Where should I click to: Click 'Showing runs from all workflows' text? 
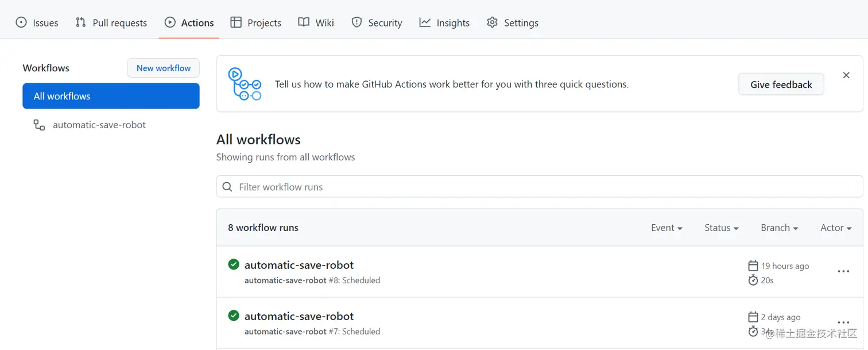[x=285, y=157]
